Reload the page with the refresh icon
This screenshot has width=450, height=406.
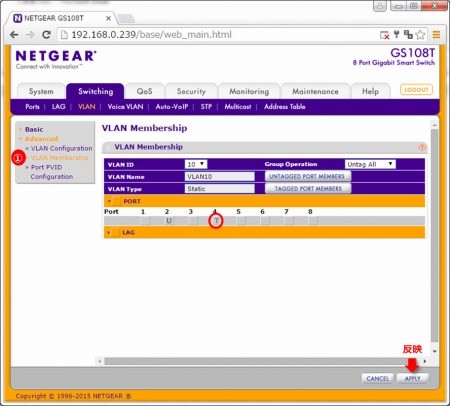tap(46, 35)
